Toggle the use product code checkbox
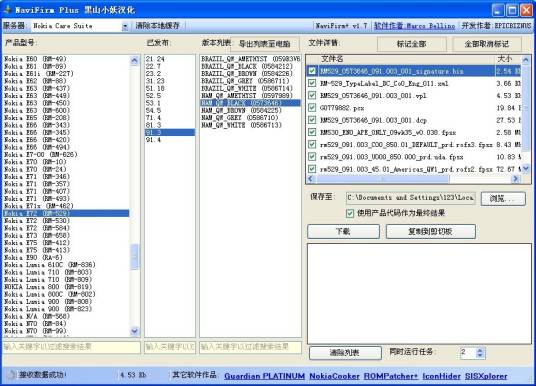The height and width of the screenshot is (386, 536). click(350, 213)
